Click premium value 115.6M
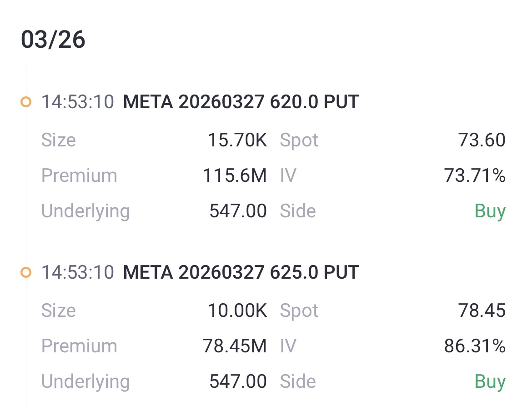 [235, 175]
